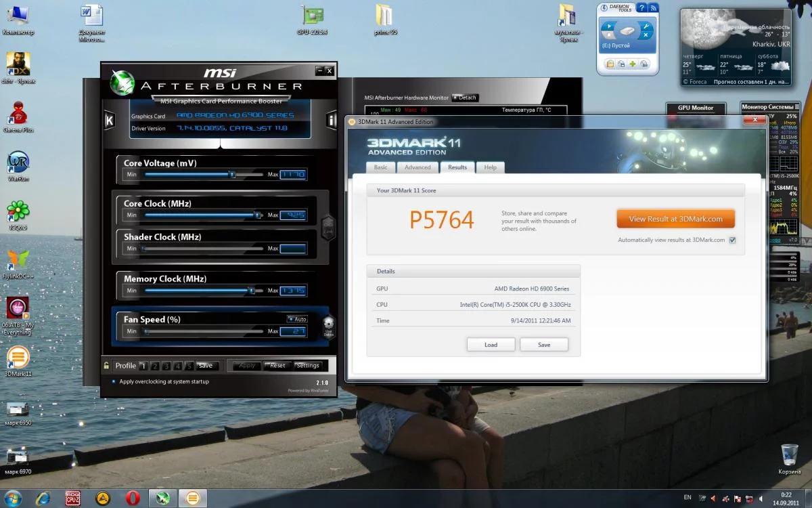
Task: Click the Windows Start orb
Action: [x=13, y=499]
